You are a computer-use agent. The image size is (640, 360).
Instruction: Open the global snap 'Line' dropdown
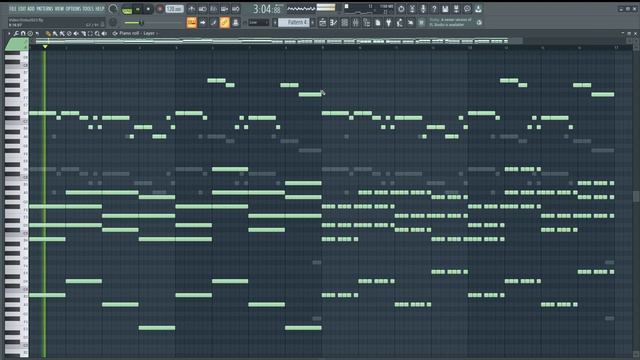258,23
